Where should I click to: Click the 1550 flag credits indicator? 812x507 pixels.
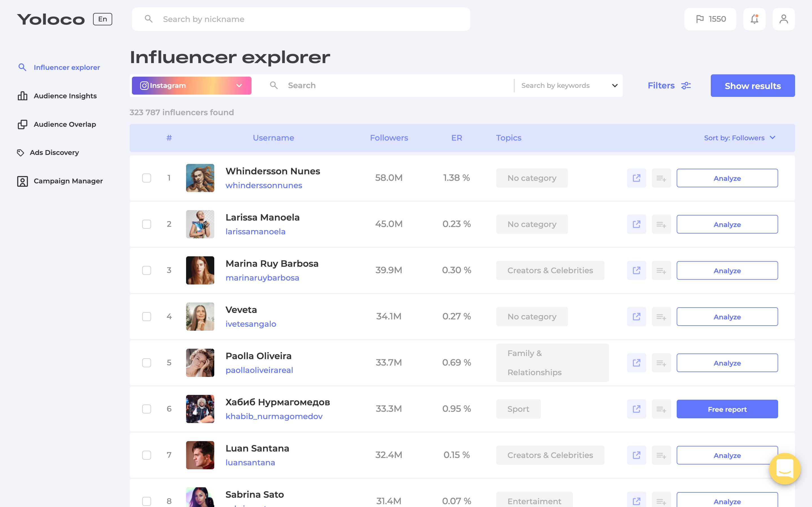tap(710, 19)
